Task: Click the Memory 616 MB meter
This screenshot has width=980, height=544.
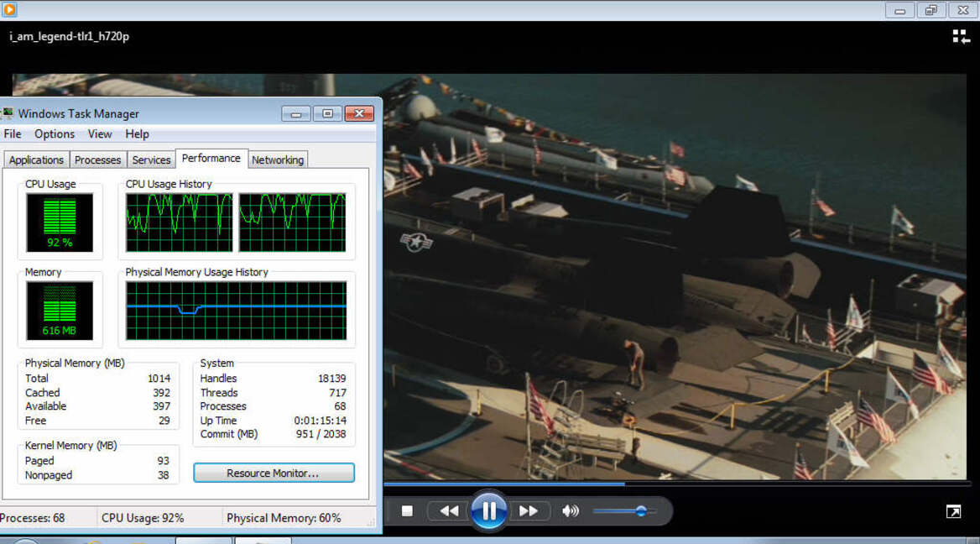Action: 60,311
